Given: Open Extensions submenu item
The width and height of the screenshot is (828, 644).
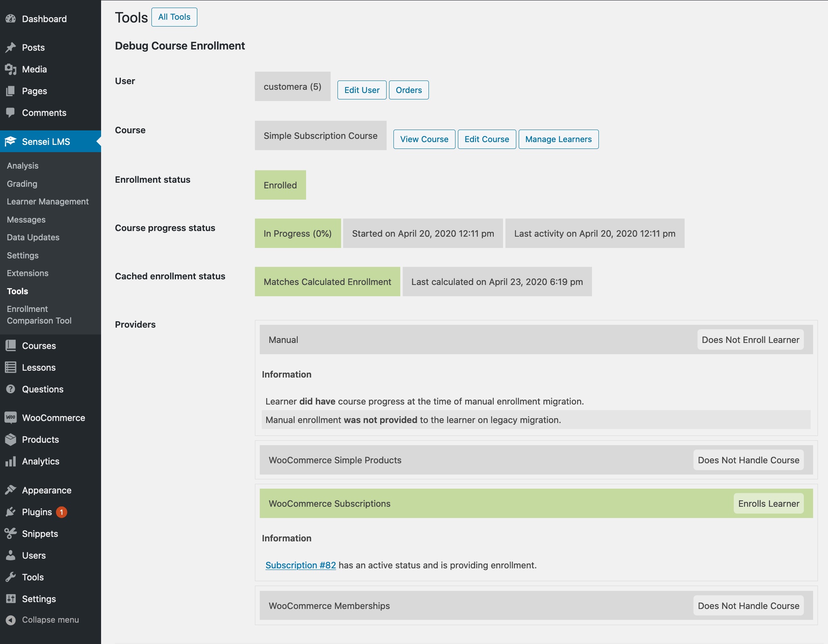Looking at the screenshot, I should tap(27, 273).
